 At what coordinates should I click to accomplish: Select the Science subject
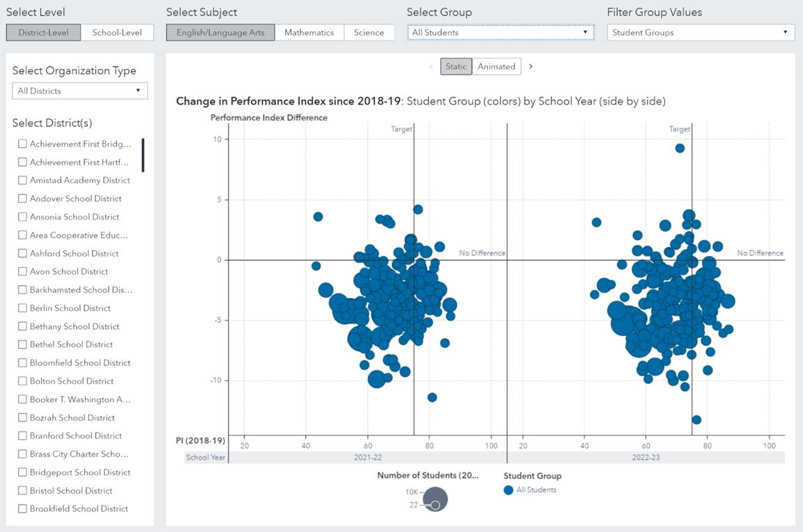369,32
